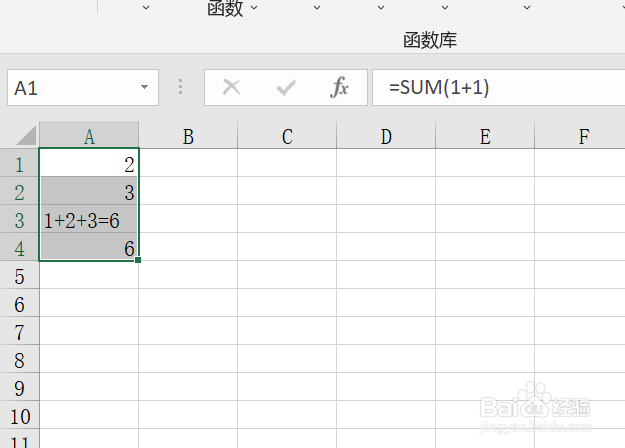
Task: Select cell A2 containing 3
Action: [x=89, y=191]
